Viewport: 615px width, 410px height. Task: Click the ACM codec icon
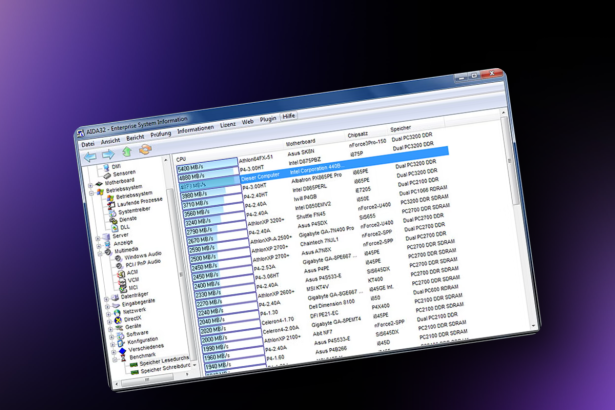[121, 273]
